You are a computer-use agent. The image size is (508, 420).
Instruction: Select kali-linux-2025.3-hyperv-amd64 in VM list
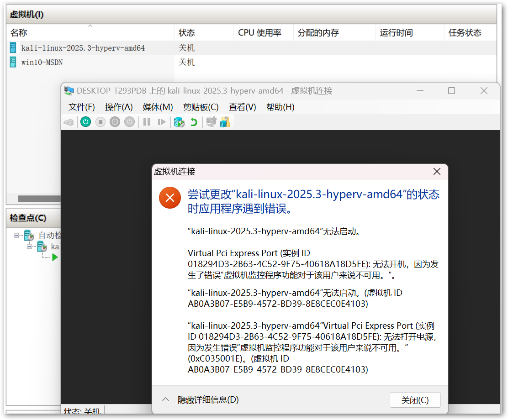[83, 48]
